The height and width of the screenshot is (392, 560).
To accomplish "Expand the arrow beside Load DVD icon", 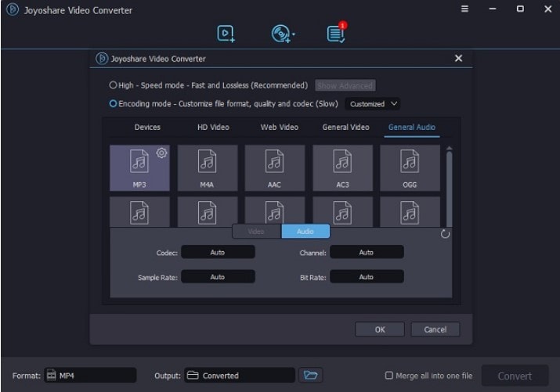I will click(x=293, y=34).
